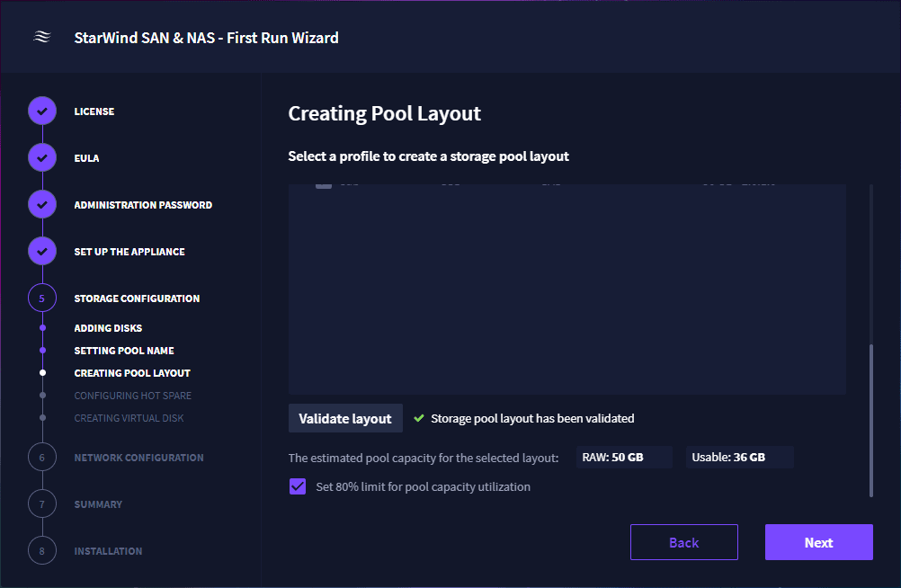Open the SET UP THE APPLIANCE step
The width and height of the screenshot is (901, 588).
129,252
